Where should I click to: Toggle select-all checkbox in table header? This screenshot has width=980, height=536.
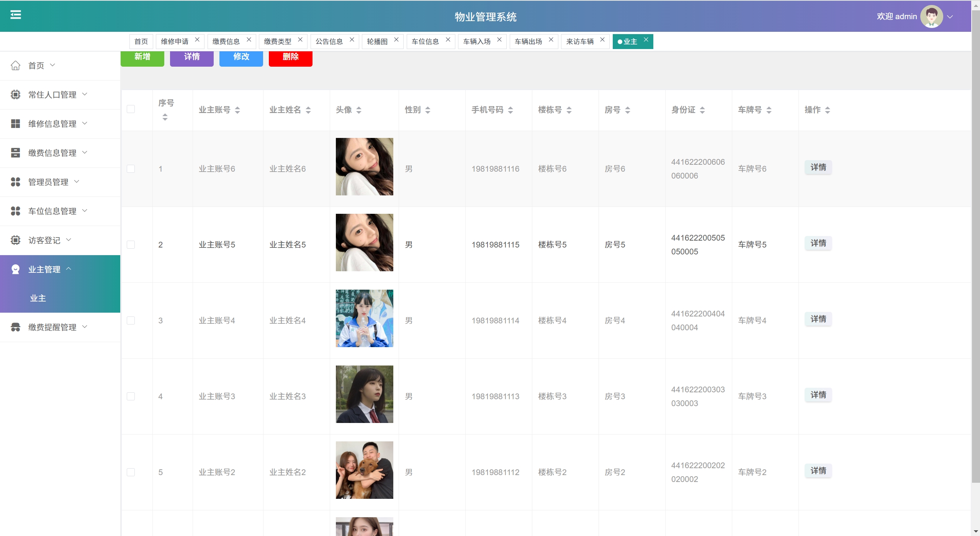[x=131, y=109]
